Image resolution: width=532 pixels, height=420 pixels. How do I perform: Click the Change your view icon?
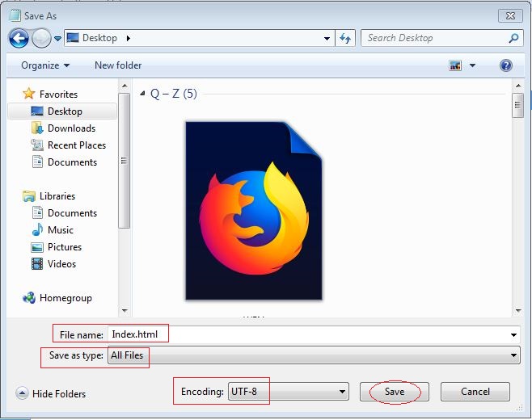455,65
